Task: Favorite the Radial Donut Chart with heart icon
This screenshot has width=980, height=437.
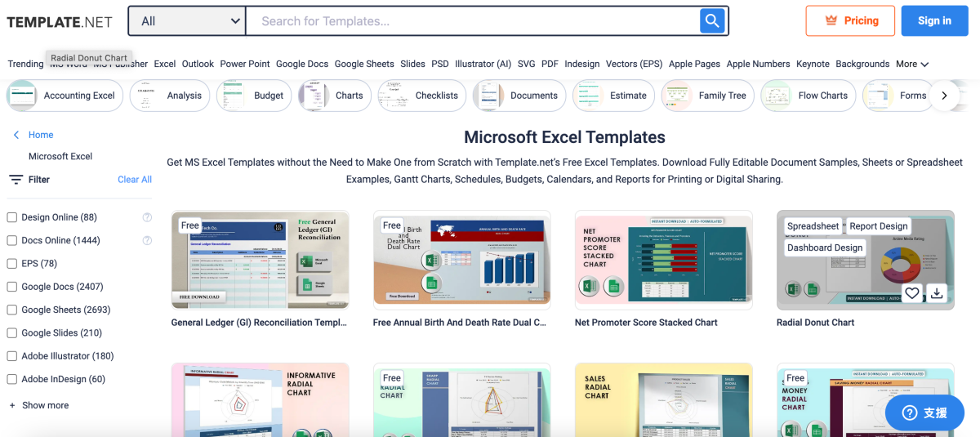Action: 911,292
